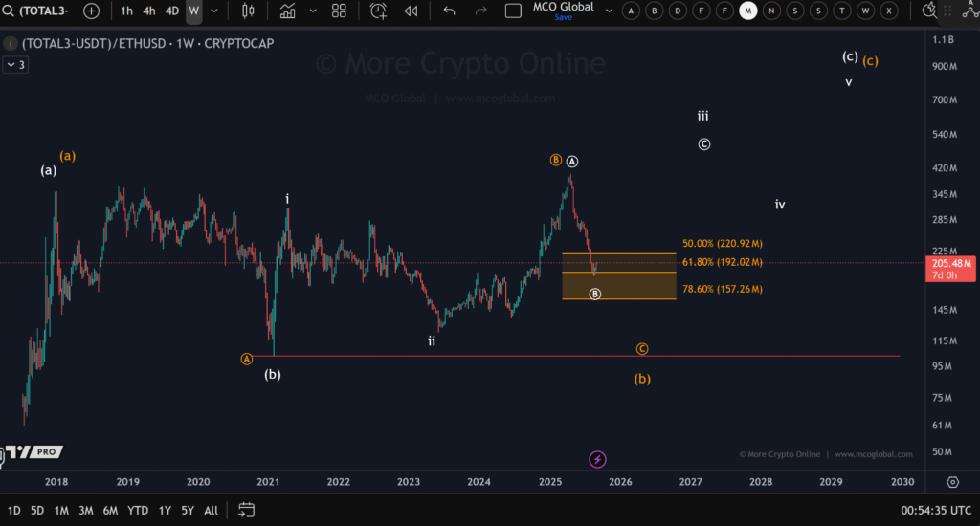
Task: Expand the indicator legend showing 3
Action: pos(15,65)
